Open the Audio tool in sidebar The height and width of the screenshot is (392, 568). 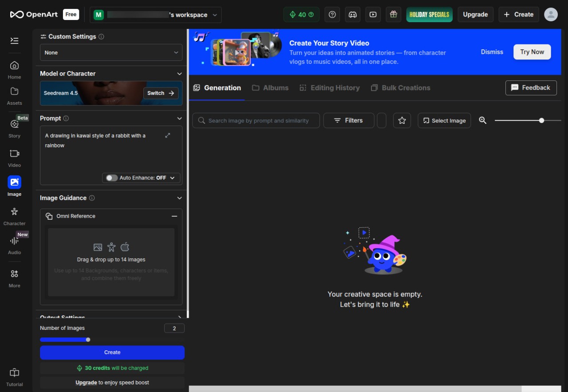pyautogui.click(x=14, y=245)
